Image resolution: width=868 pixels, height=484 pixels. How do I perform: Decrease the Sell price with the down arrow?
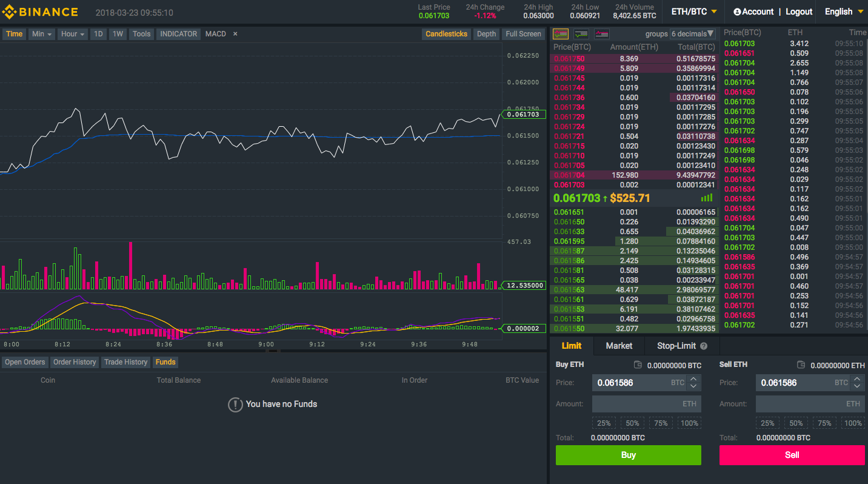point(857,386)
